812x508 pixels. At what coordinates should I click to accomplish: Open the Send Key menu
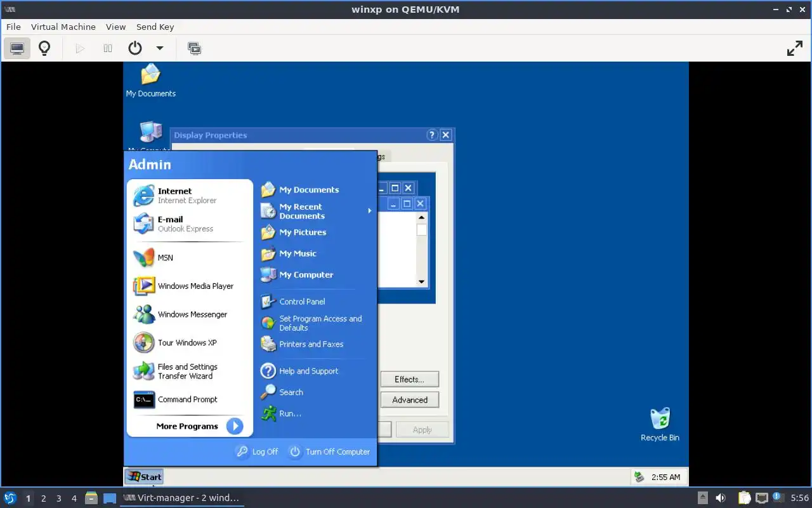(155, 27)
